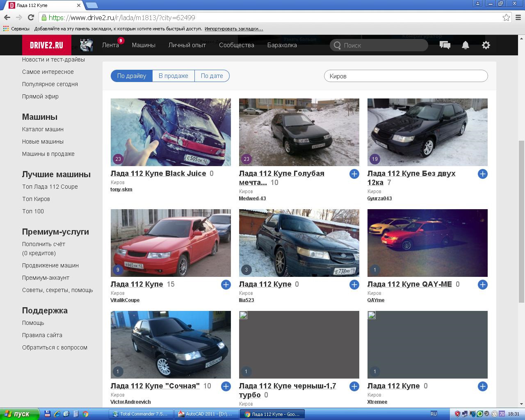The width and height of the screenshot is (525, 420).
Task: Click the DRIVE2.RU logo
Action: [x=47, y=45]
